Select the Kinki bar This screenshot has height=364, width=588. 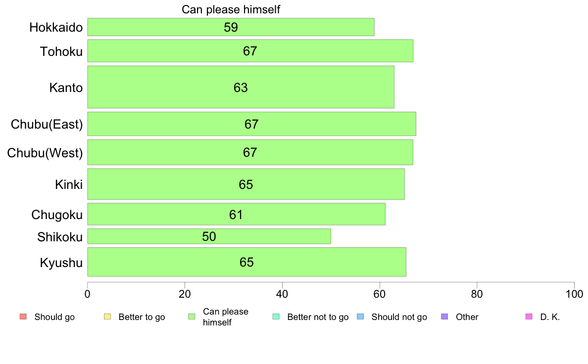point(246,184)
